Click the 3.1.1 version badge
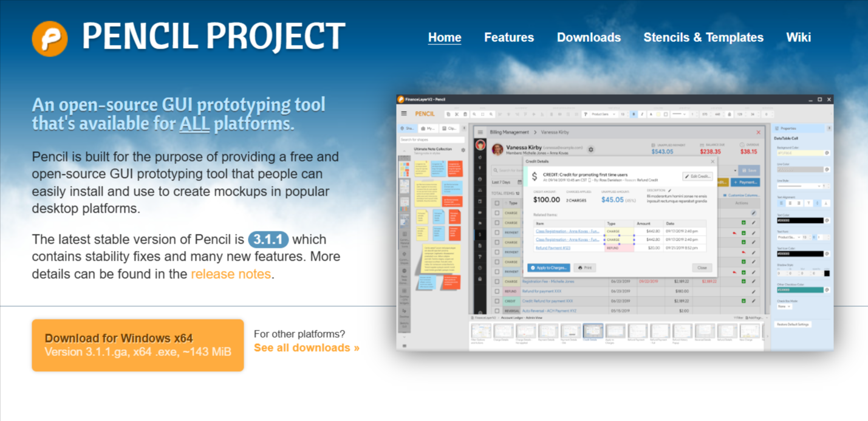Viewport: 868px width, 421px height. pyautogui.click(x=268, y=239)
